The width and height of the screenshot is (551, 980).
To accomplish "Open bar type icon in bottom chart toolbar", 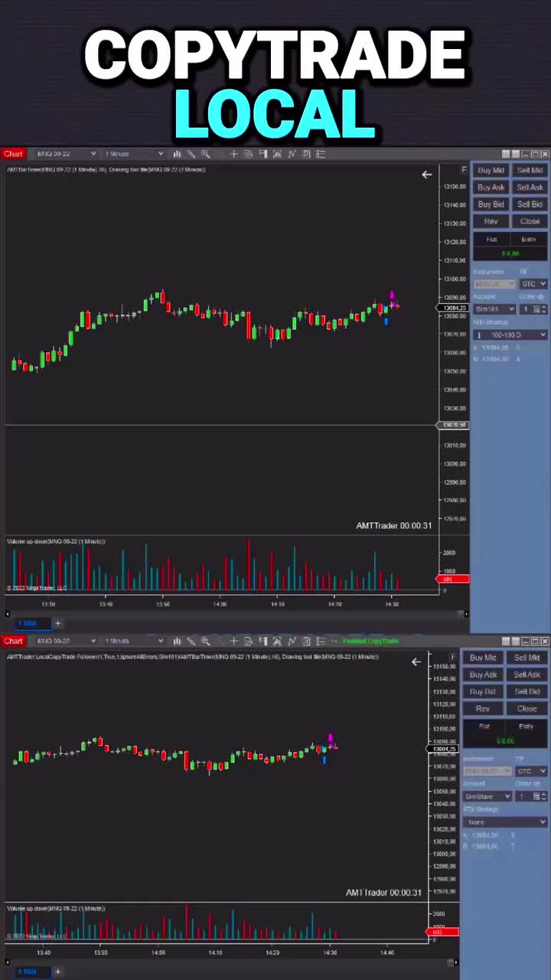I will pos(178,641).
